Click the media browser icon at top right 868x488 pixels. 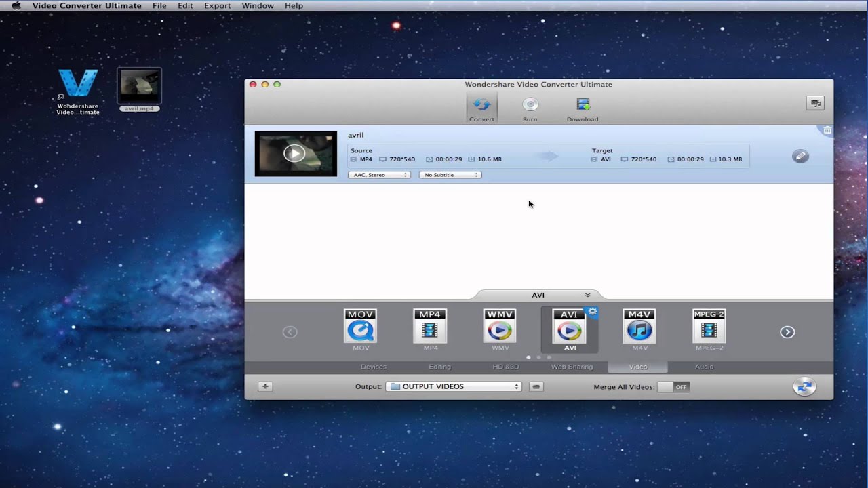tap(815, 103)
